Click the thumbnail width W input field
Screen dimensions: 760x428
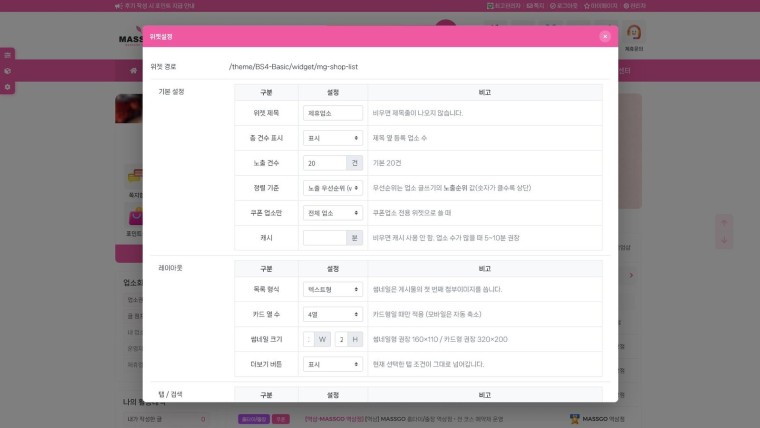(309, 339)
